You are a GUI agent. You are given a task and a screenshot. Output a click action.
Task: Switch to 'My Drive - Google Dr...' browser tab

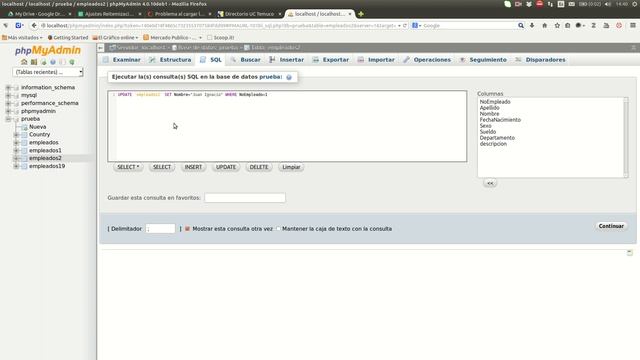click(39, 14)
